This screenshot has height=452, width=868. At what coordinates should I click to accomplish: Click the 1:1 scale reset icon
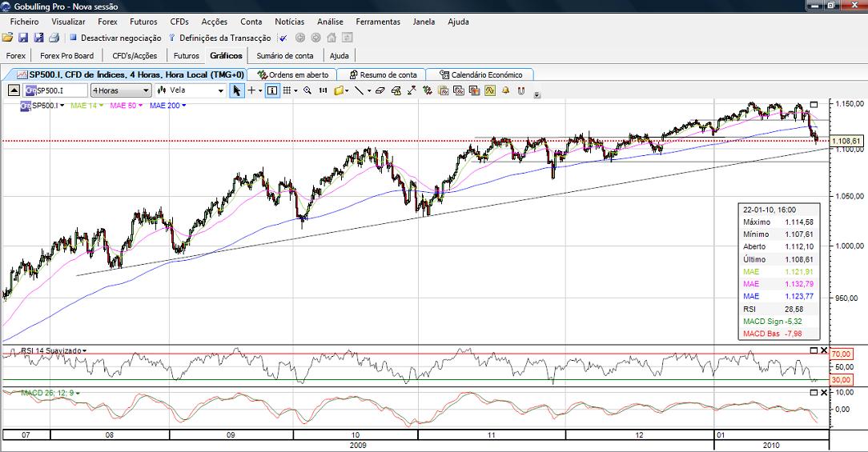tap(323, 90)
